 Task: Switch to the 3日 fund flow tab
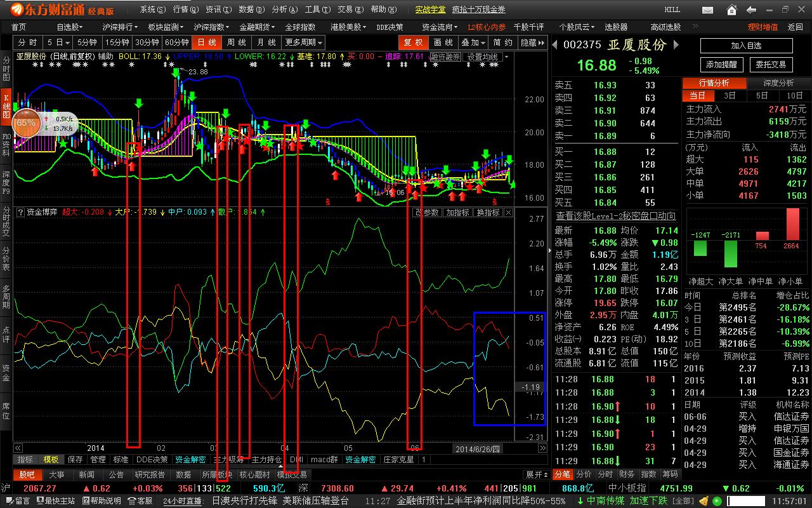pyautogui.click(x=730, y=96)
